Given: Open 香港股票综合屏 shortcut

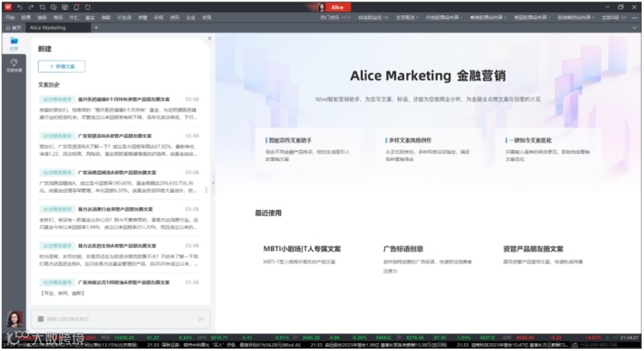Looking at the screenshot, I should click(488, 18).
